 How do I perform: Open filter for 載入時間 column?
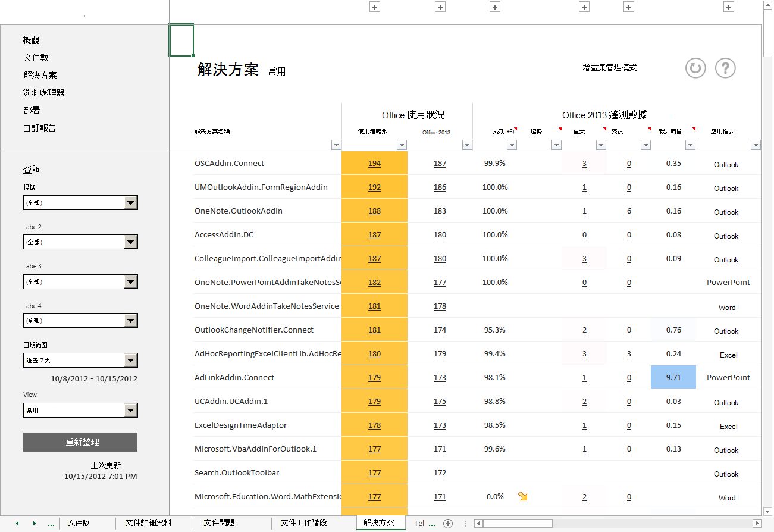coord(690,145)
